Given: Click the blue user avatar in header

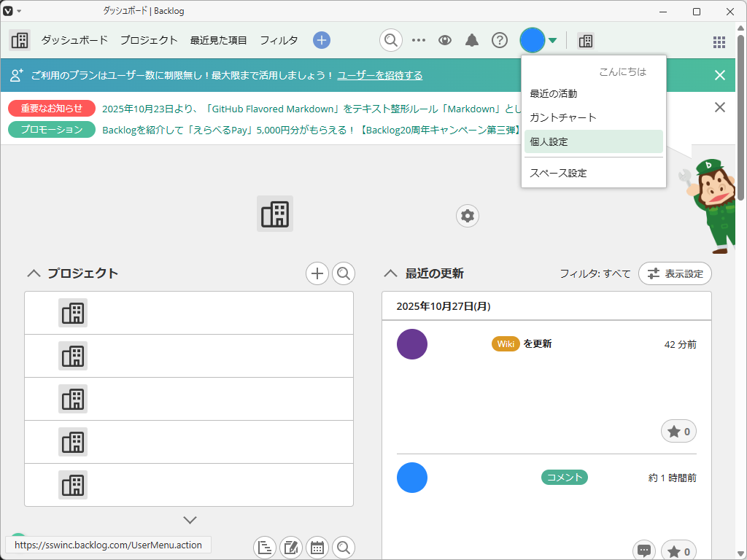Looking at the screenshot, I should coord(532,41).
